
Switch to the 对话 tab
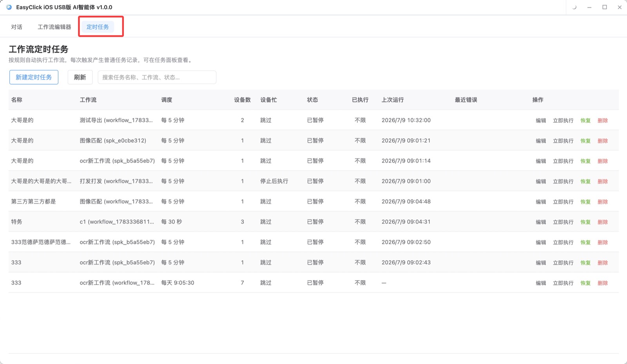pyautogui.click(x=16, y=27)
